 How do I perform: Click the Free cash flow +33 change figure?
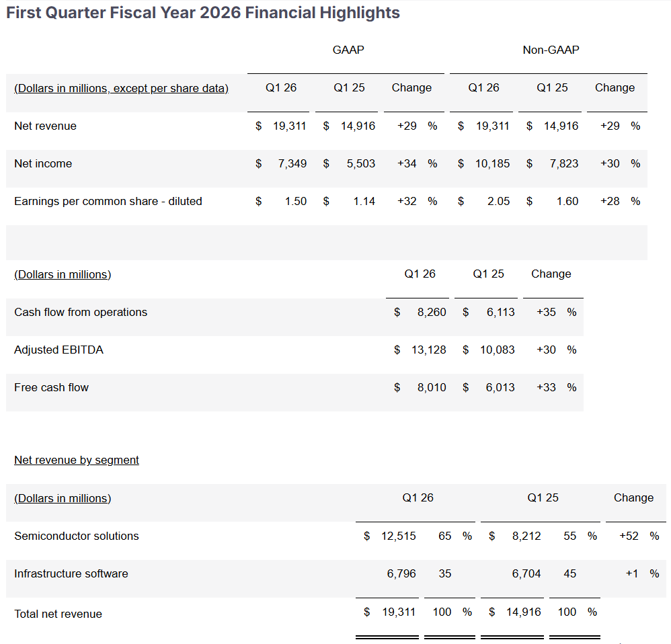[x=546, y=387]
